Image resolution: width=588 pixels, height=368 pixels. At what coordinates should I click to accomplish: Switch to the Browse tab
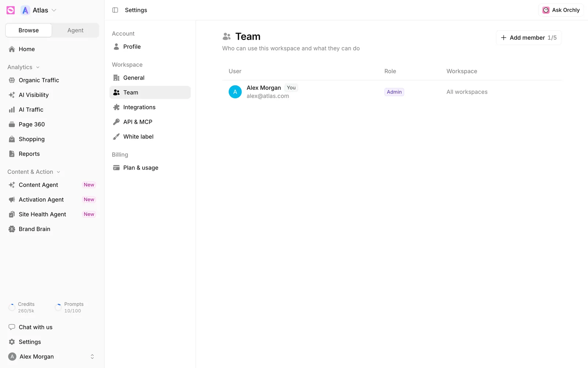(29, 30)
